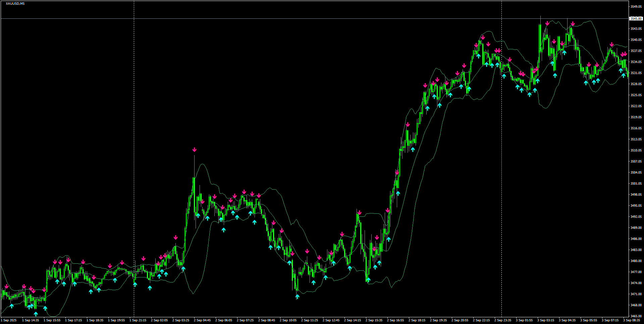The width and height of the screenshot is (644, 324).
Task: Click the 2 Sep 12:45 time label
Action: pos(331,320)
